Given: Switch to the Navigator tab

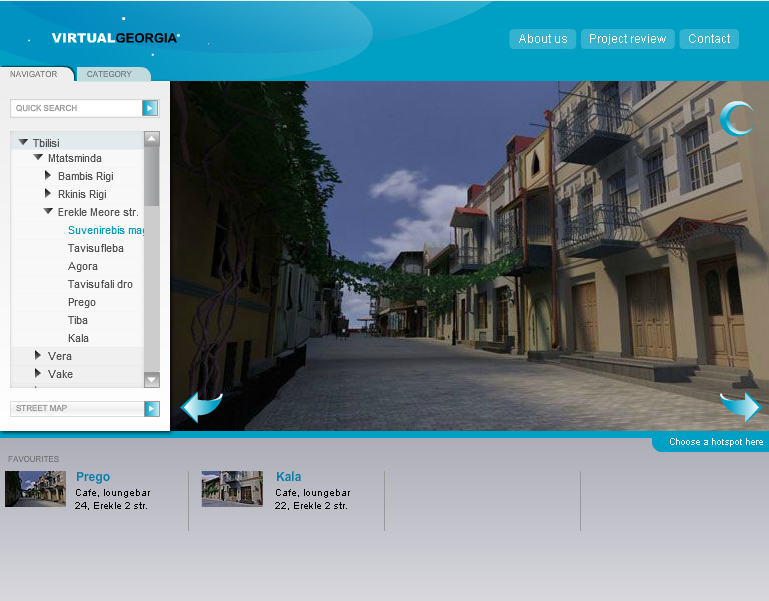Looking at the screenshot, I should coord(34,74).
